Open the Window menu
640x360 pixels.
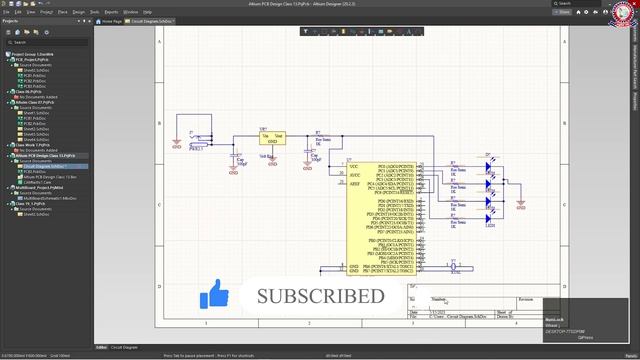pyautogui.click(x=130, y=12)
